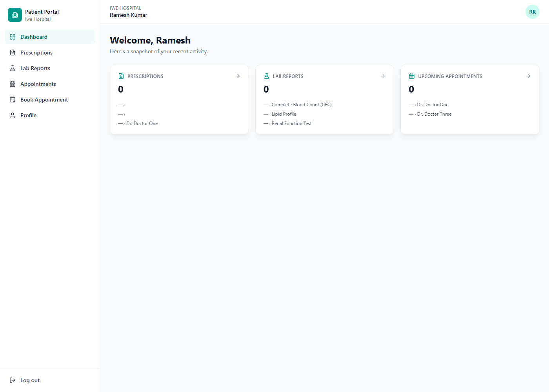Open Lab Reports from the sidebar

pyautogui.click(x=50, y=68)
